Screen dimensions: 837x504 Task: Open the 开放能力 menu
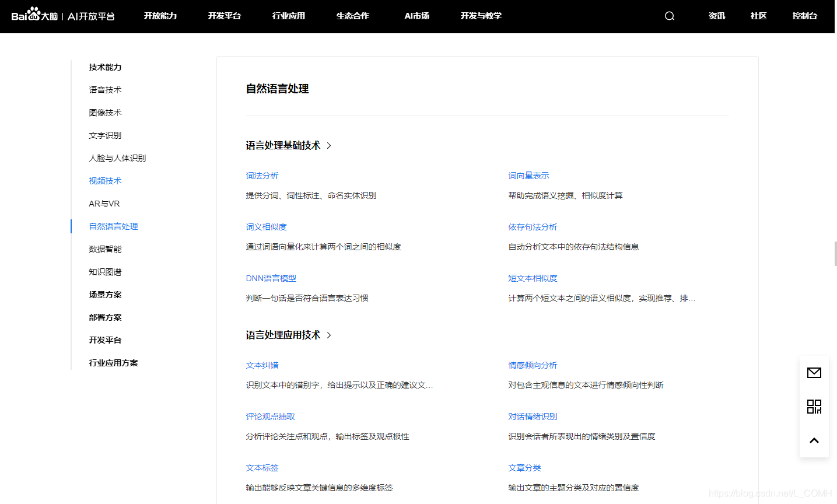160,16
